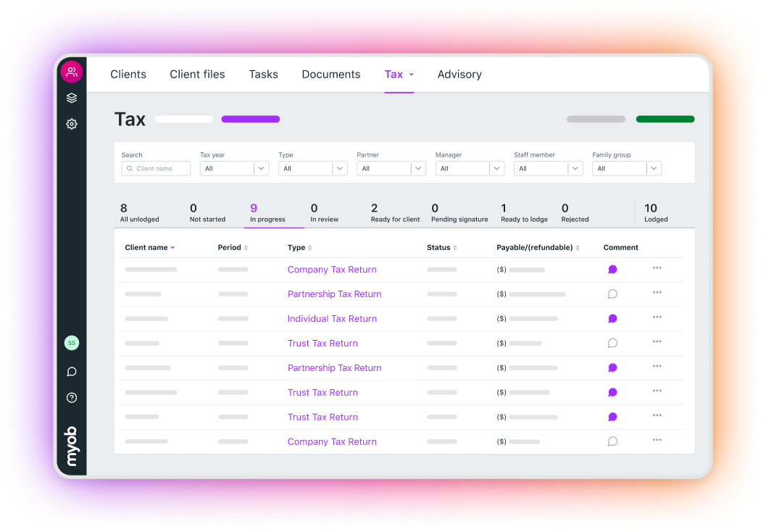Expand the Tax tab chevron menu
766x532 pixels.
pyautogui.click(x=412, y=74)
